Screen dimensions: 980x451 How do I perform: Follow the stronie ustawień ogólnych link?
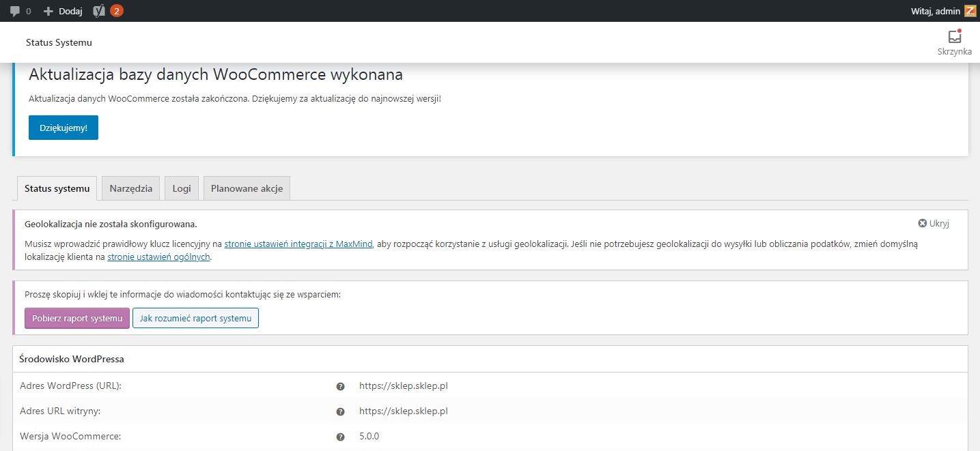(159, 257)
